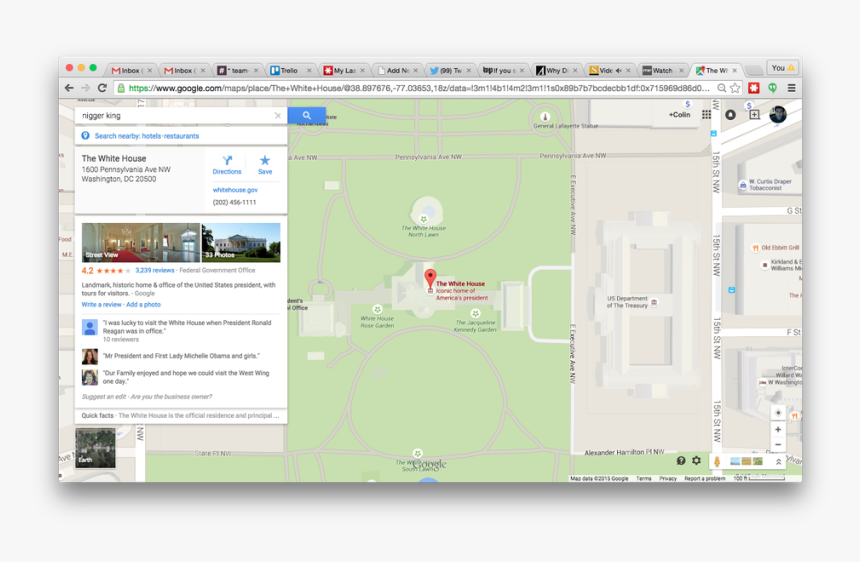Viewport: 860px width, 562px height.
Task: Click the show my location button
Action: click(x=778, y=413)
